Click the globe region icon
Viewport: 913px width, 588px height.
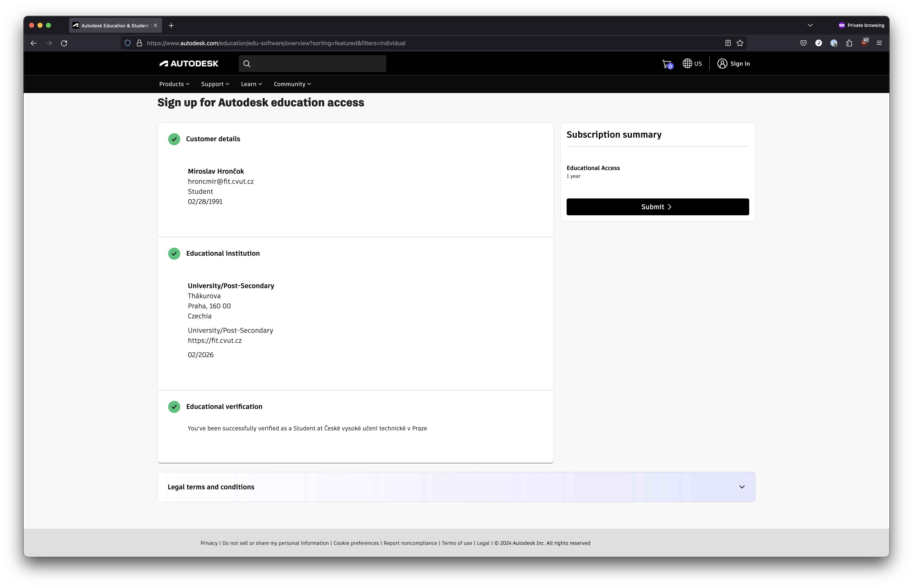point(687,63)
